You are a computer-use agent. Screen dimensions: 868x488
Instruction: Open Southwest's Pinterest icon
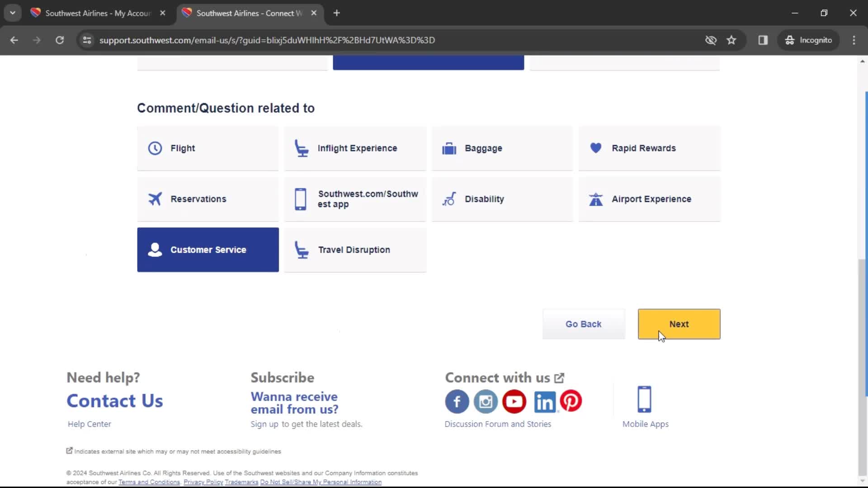click(571, 401)
